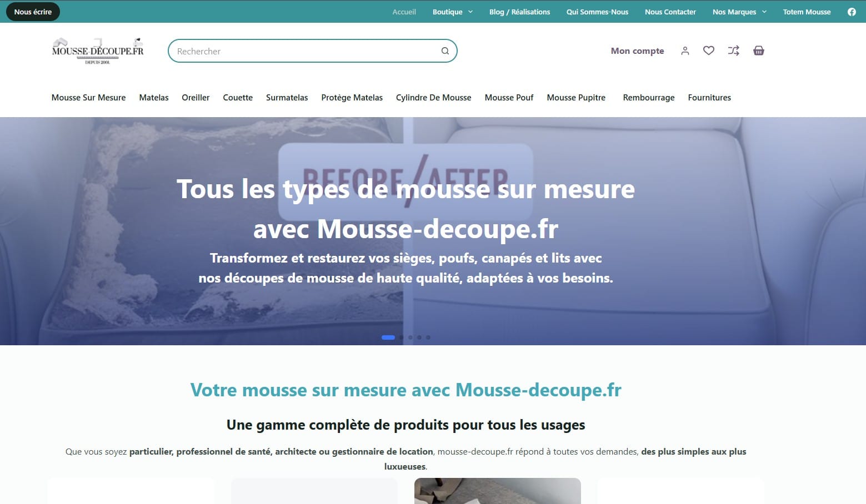The image size is (866, 504).
Task: Open Surmatelas category
Action: click(x=287, y=98)
